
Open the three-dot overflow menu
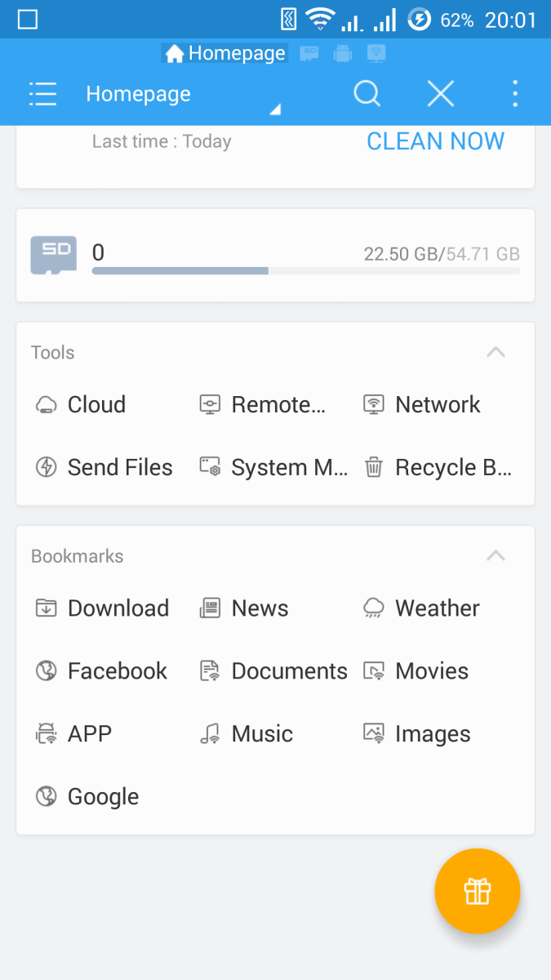[515, 94]
